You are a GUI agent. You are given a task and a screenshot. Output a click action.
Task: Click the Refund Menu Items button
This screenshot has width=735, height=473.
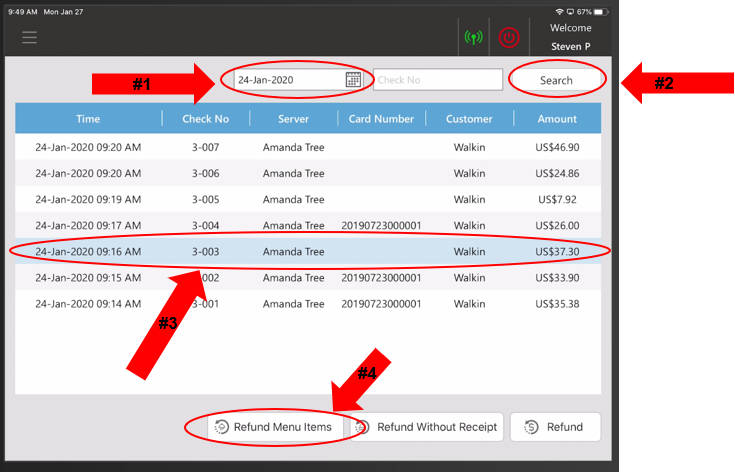(x=275, y=427)
